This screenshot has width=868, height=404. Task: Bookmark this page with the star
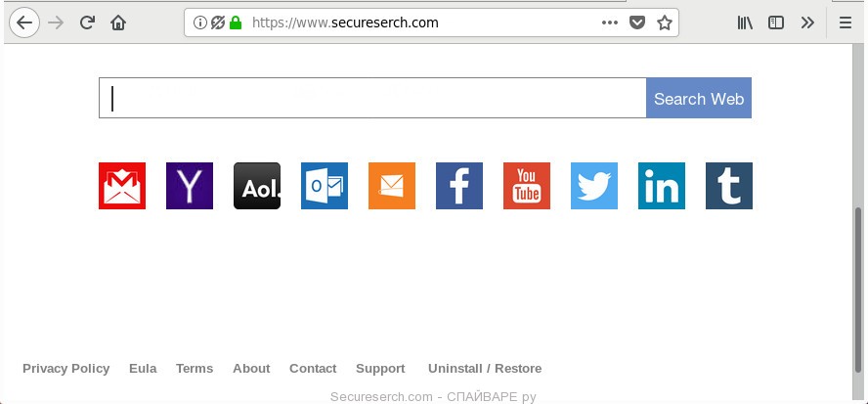coord(665,22)
